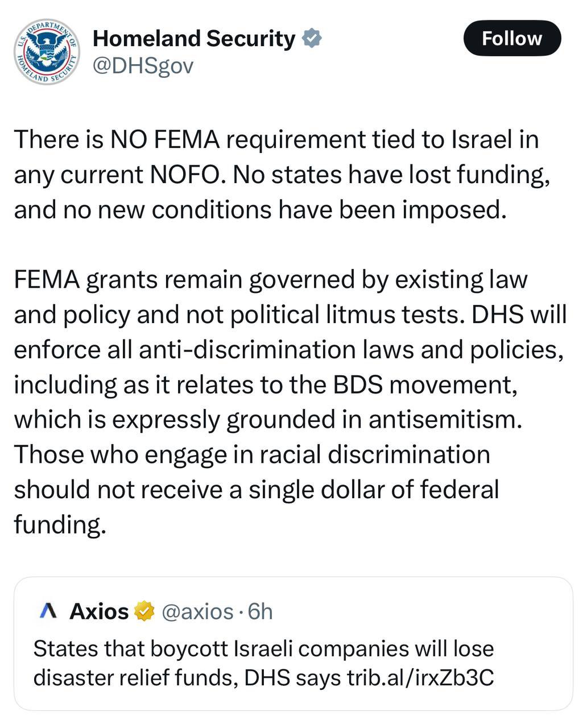Click the blue verified badge beside Homeland Security

(x=312, y=38)
